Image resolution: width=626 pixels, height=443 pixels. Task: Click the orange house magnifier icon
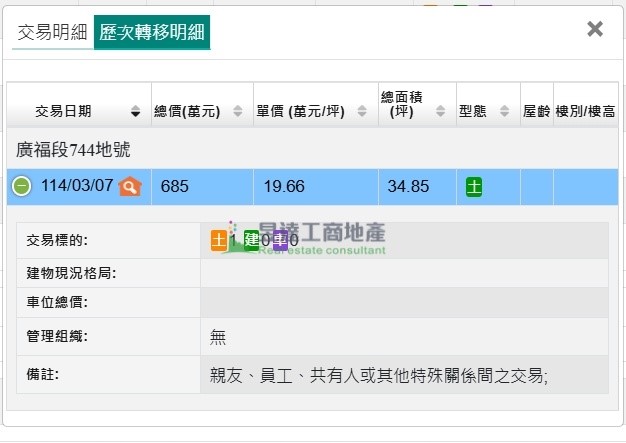(x=130, y=186)
